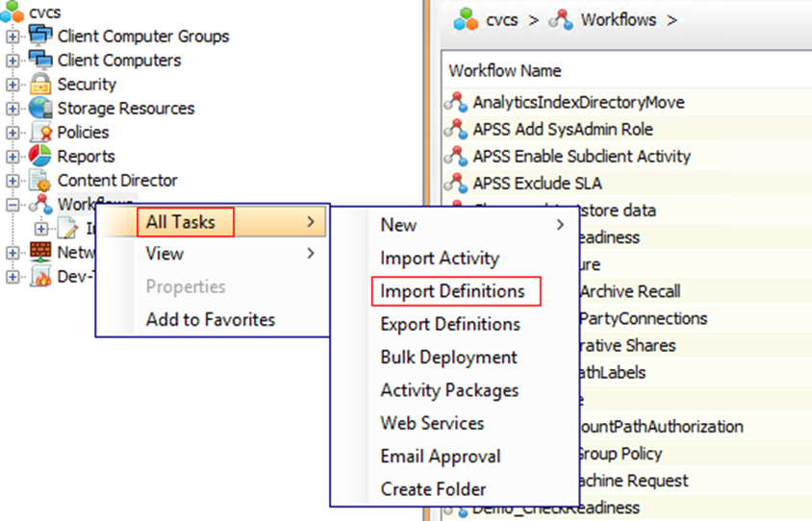812x521 pixels.
Task: Select Add to Favorites option
Action: point(210,320)
